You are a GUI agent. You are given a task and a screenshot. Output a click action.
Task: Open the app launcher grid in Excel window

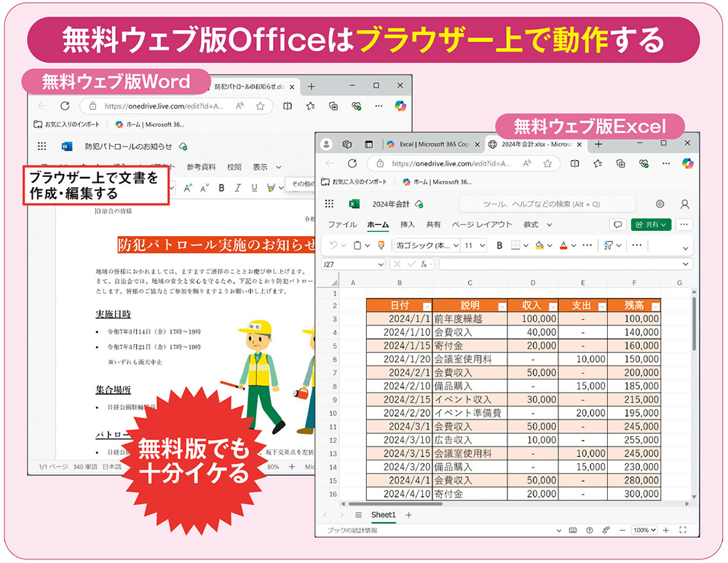point(329,203)
